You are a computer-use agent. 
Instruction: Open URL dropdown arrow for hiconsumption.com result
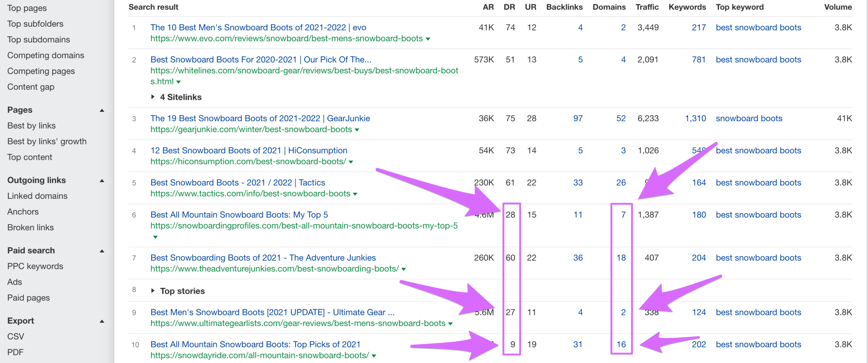click(351, 162)
